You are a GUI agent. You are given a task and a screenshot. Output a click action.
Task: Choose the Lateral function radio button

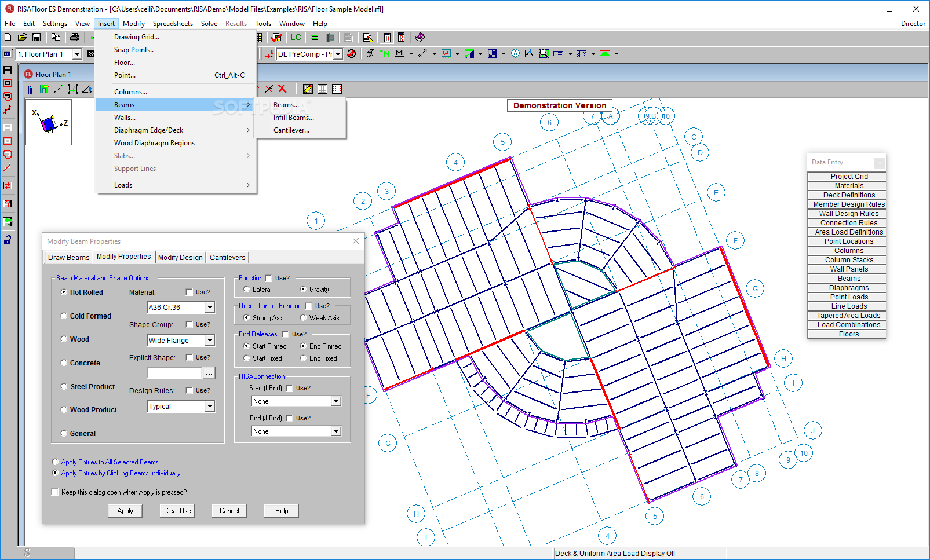click(x=246, y=290)
